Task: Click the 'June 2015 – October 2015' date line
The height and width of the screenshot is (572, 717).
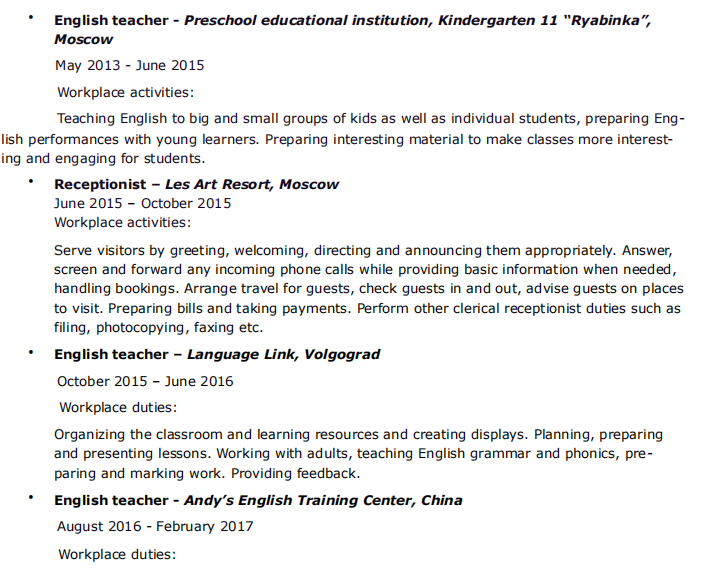Action: pyautogui.click(x=142, y=203)
